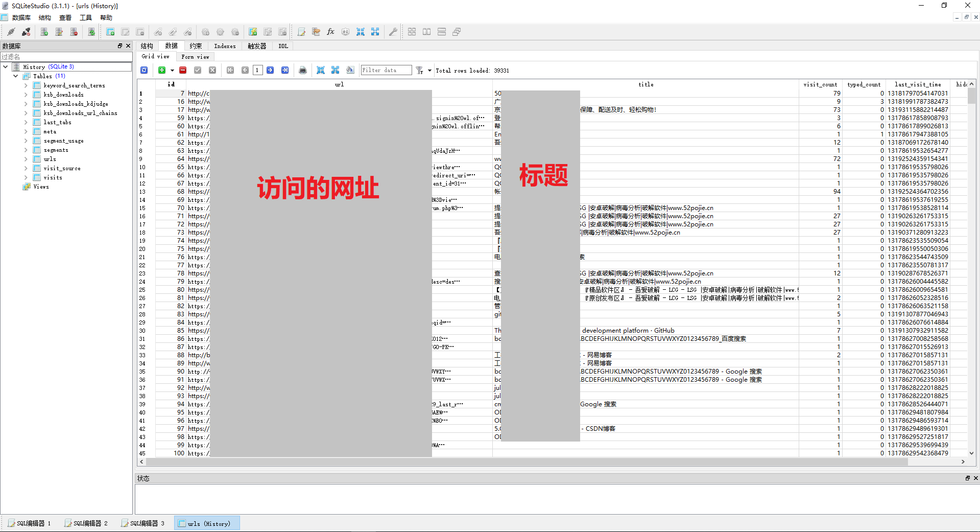Click the page number input box
This screenshot has height=532, width=980.
(x=257, y=70)
